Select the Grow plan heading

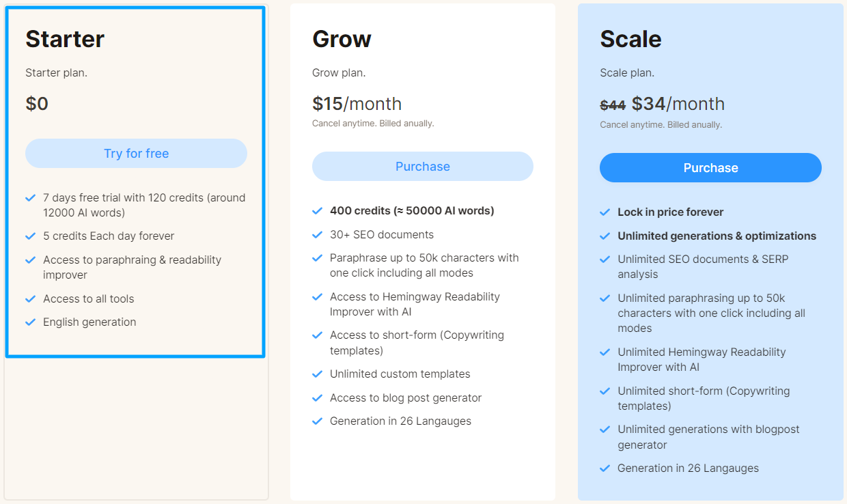coord(342,39)
